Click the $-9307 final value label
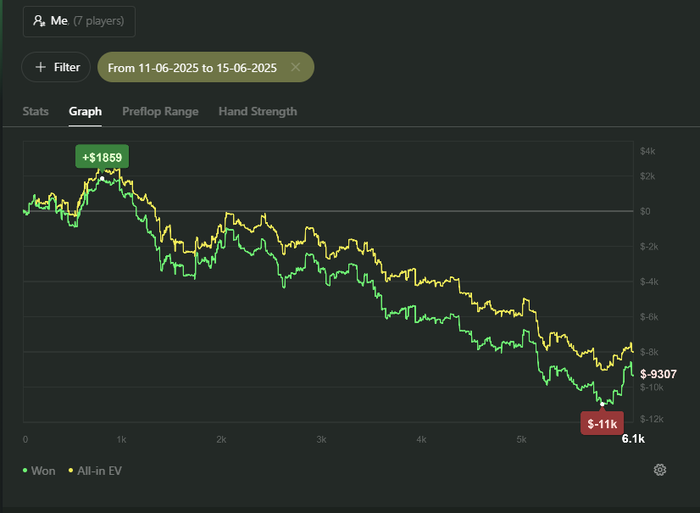The height and width of the screenshot is (513, 700). coord(659,374)
